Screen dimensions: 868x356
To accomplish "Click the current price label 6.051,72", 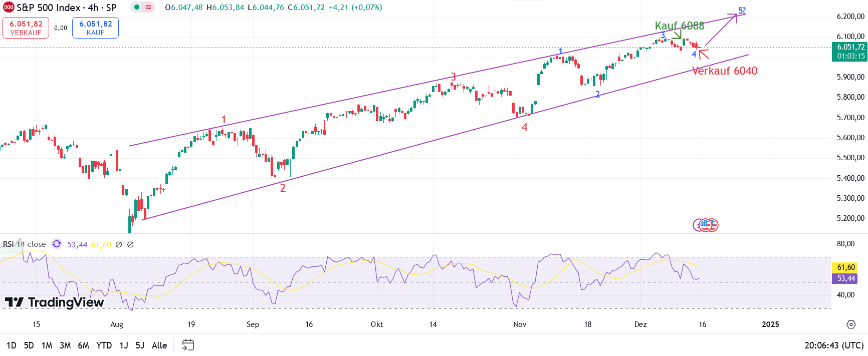I will click(850, 47).
